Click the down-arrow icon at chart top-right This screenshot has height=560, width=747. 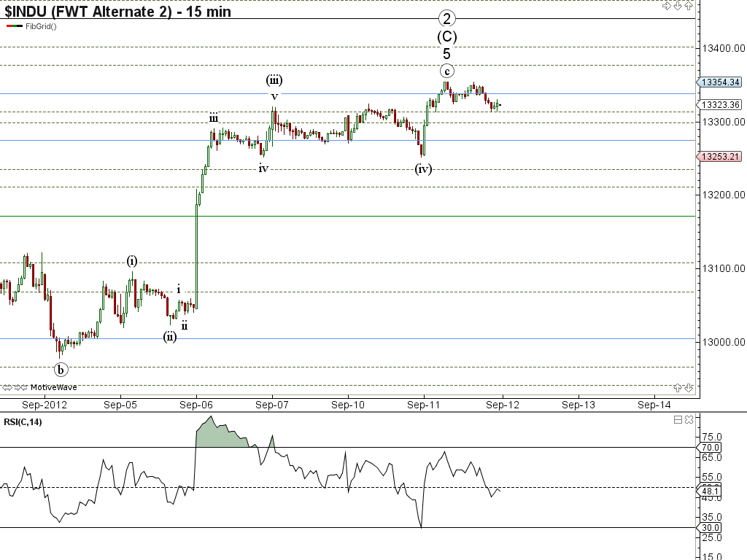[678, 6]
